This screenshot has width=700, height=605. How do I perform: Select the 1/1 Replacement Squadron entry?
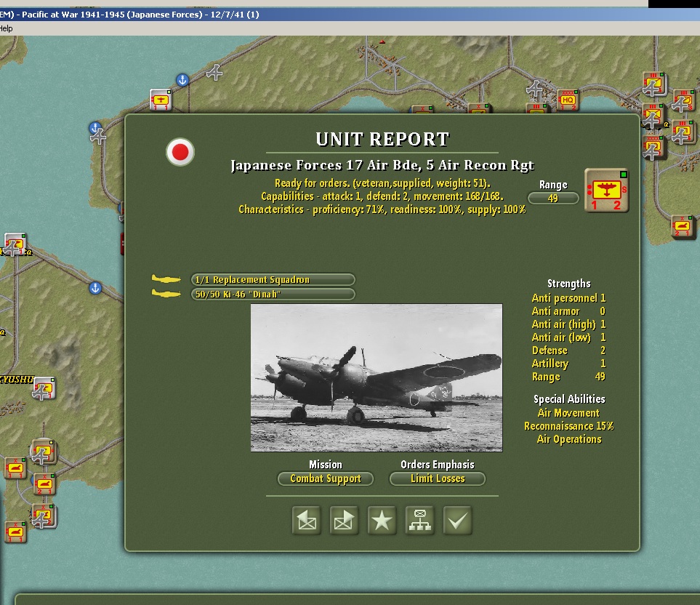(273, 280)
